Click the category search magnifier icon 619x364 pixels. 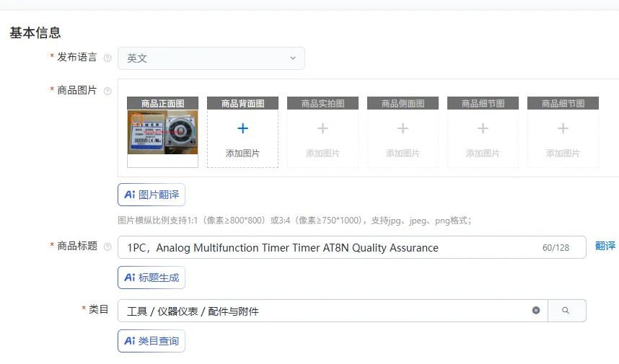pos(566,311)
